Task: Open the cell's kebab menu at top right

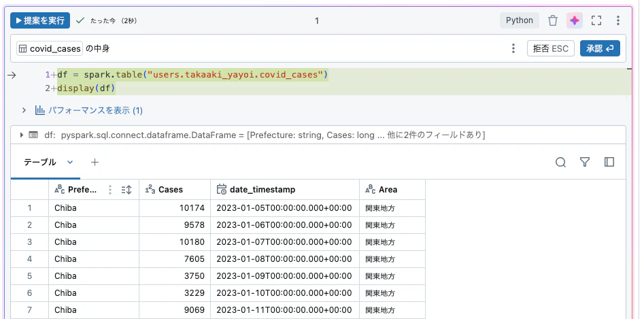Action: tap(618, 20)
